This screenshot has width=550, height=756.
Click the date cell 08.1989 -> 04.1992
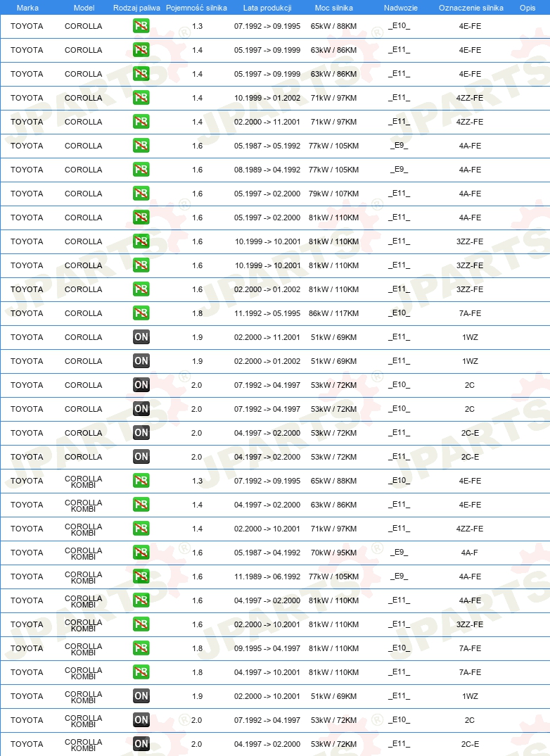tap(267, 170)
